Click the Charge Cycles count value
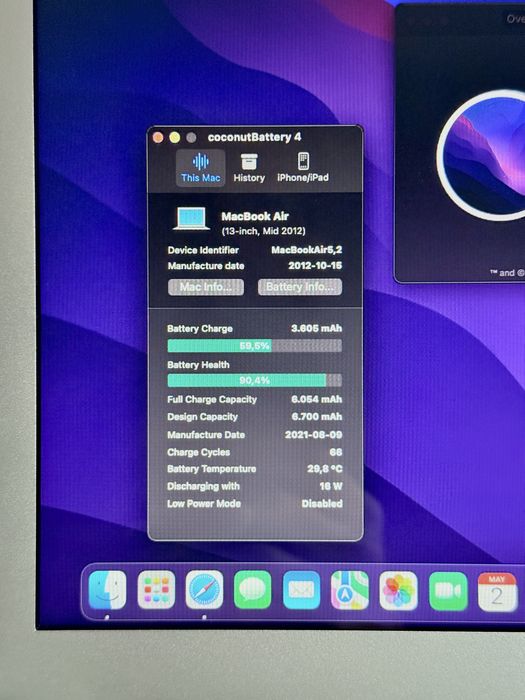The image size is (525, 700). pos(336,452)
